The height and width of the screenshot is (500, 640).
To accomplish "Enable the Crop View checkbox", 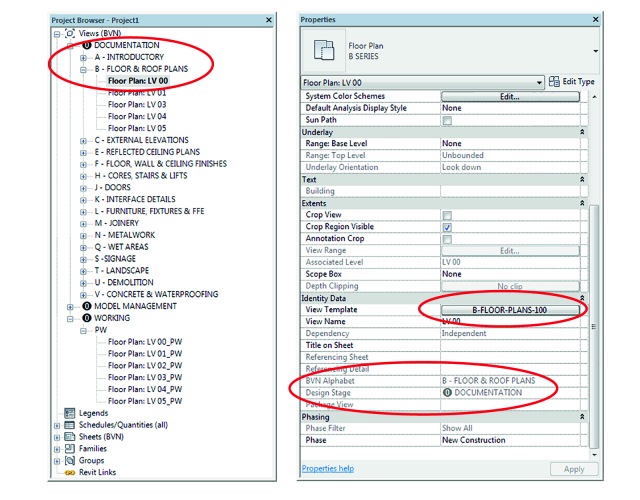I will tap(447, 215).
